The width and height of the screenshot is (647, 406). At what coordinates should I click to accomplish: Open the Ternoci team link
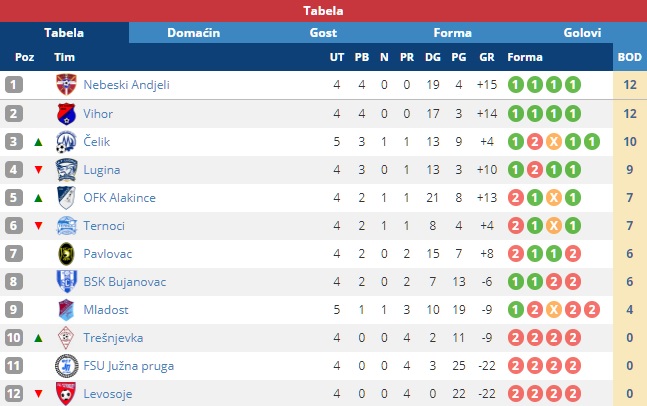tap(105, 226)
